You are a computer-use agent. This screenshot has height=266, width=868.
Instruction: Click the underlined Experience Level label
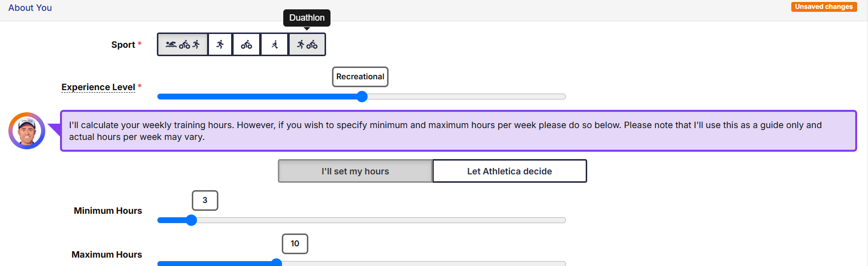coord(98,87)
